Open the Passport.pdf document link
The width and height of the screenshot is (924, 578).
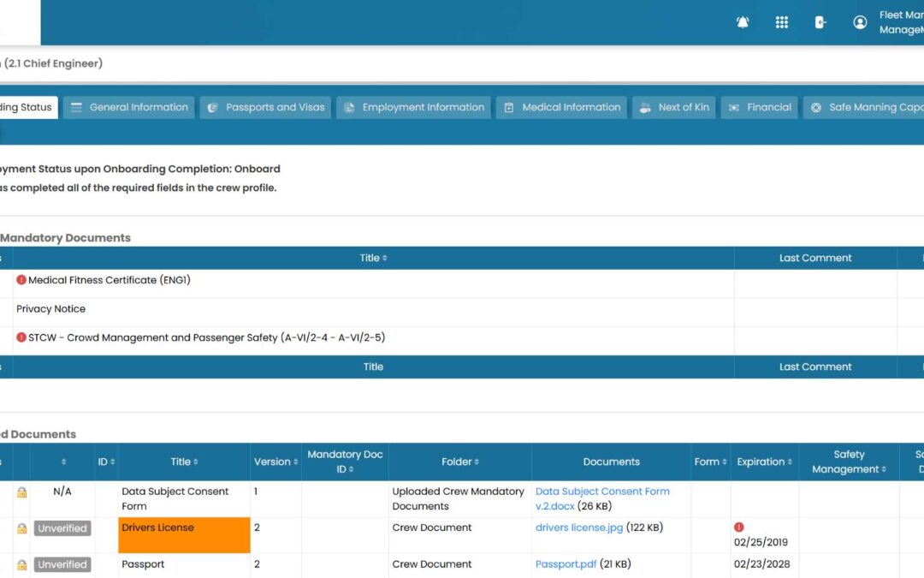click(566, 564)
